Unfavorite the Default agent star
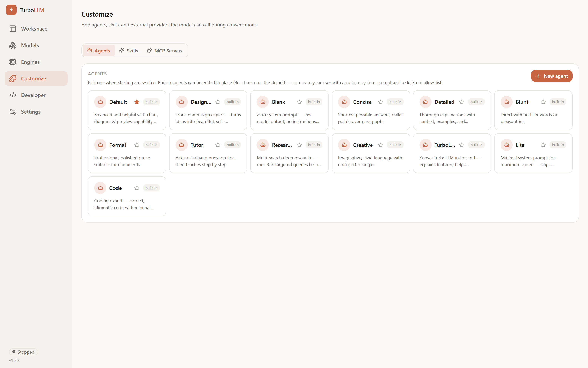This screenshot has height=368, width=588. (x=137, y=102)
